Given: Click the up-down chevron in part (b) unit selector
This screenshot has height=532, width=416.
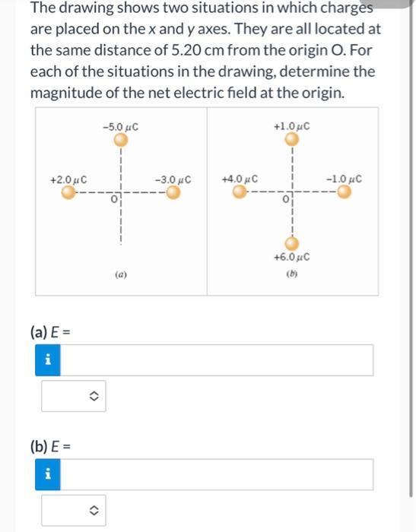Looking at the screenshot, I should pyautogui.click(x=94, y=510).
